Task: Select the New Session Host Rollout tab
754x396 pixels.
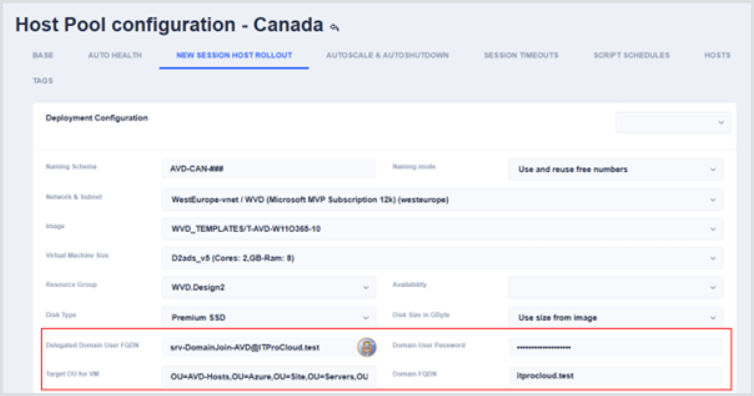Action: (234, 55)
